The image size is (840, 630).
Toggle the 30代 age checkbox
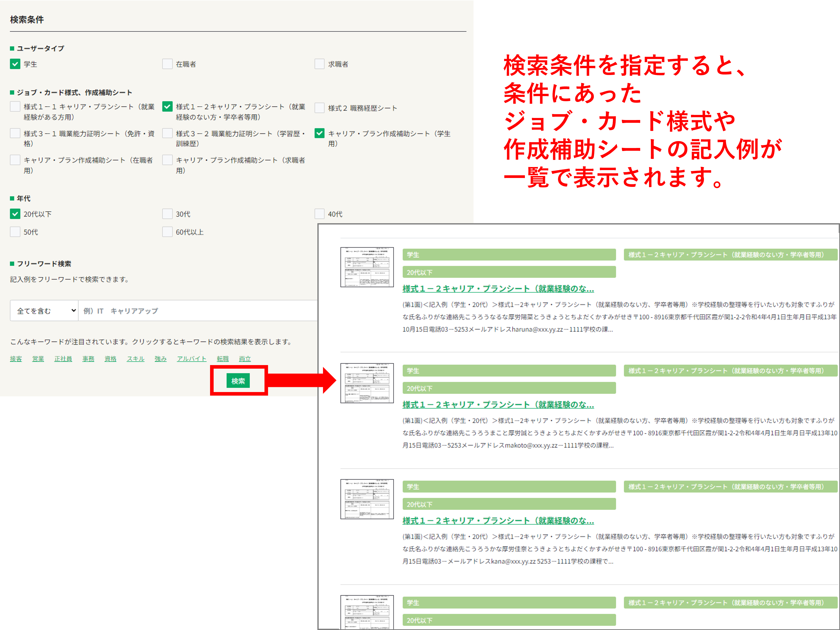coord(167,214)
